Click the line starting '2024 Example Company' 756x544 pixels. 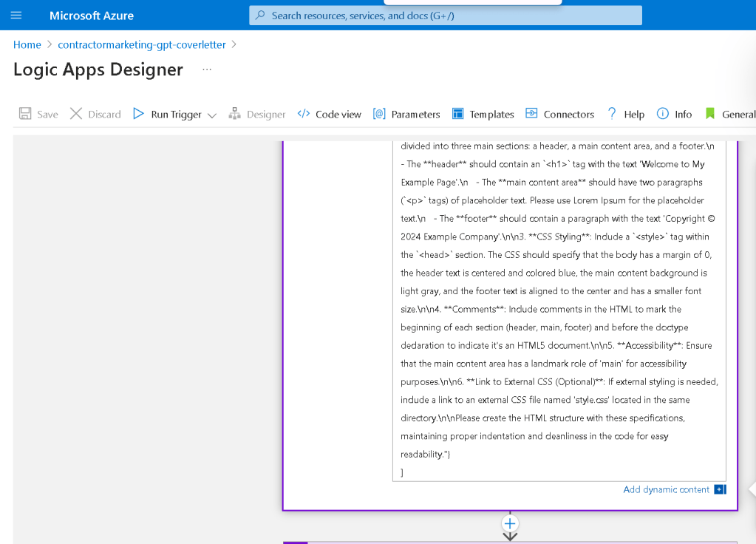555,237
